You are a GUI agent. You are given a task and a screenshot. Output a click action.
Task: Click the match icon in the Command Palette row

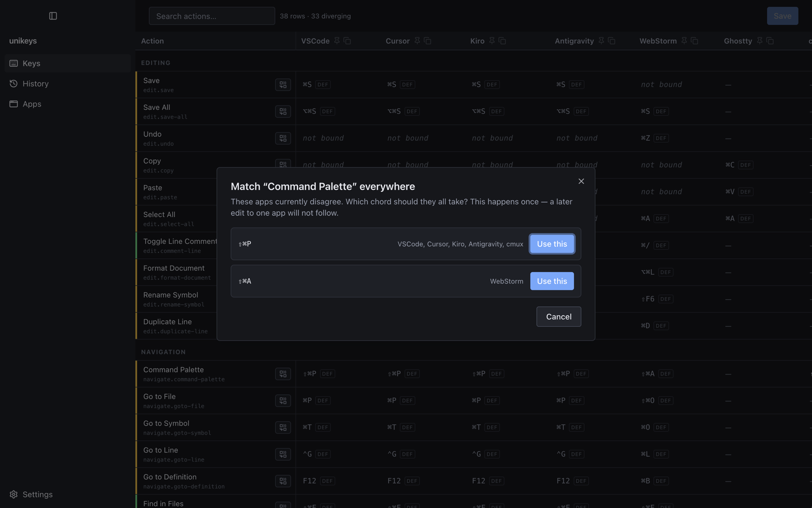pos(283,374)
